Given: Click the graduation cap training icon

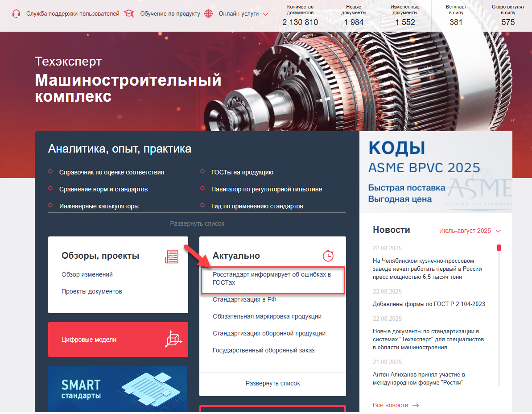Looking at the screenshot, I should click(129, 13).
